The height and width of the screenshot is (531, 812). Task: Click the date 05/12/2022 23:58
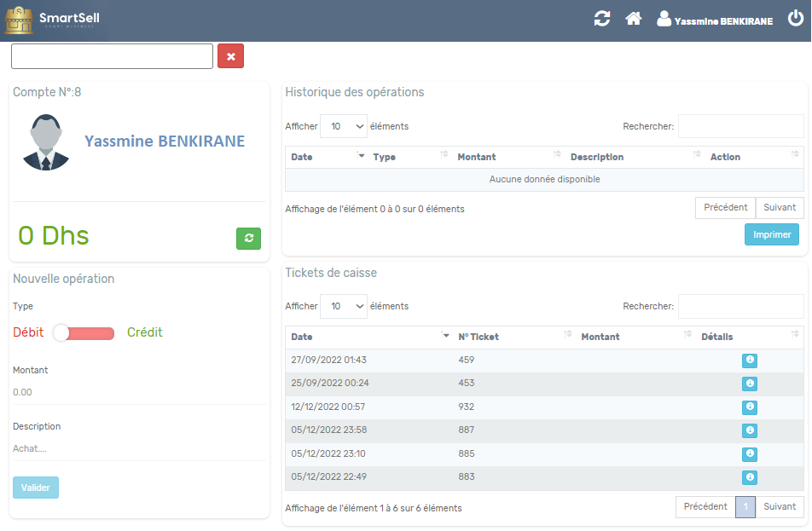coord(329,430)
